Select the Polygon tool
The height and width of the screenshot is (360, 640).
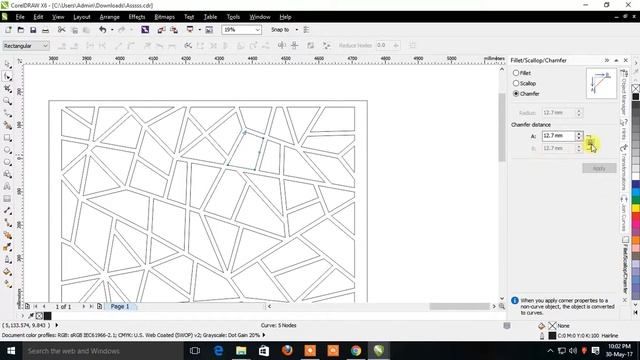click(x=7, y=162)
